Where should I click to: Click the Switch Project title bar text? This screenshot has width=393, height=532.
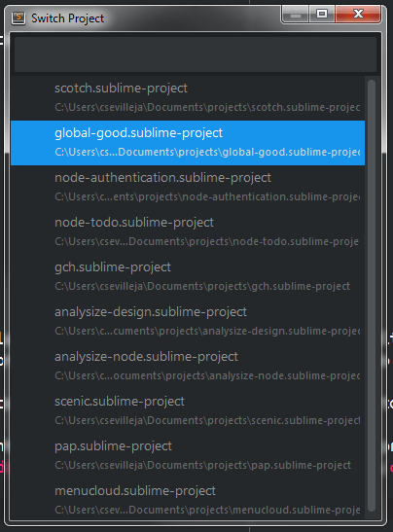click(x=67, y=18)
